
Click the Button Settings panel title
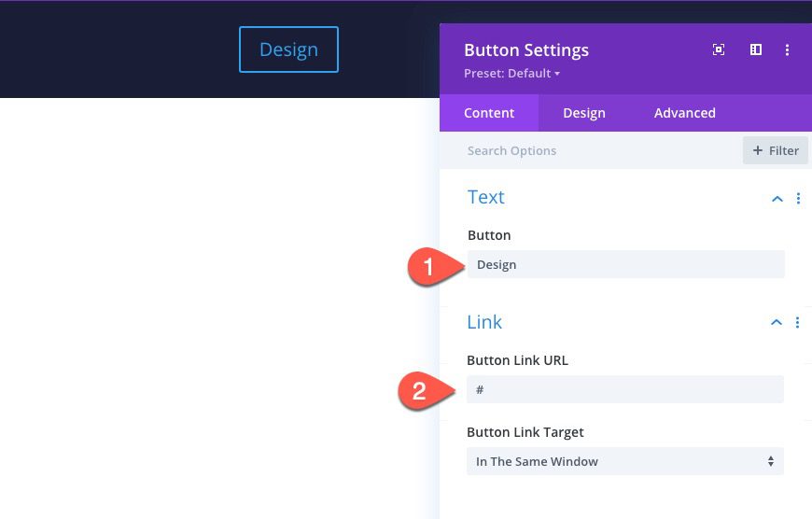tap(526, 50)
